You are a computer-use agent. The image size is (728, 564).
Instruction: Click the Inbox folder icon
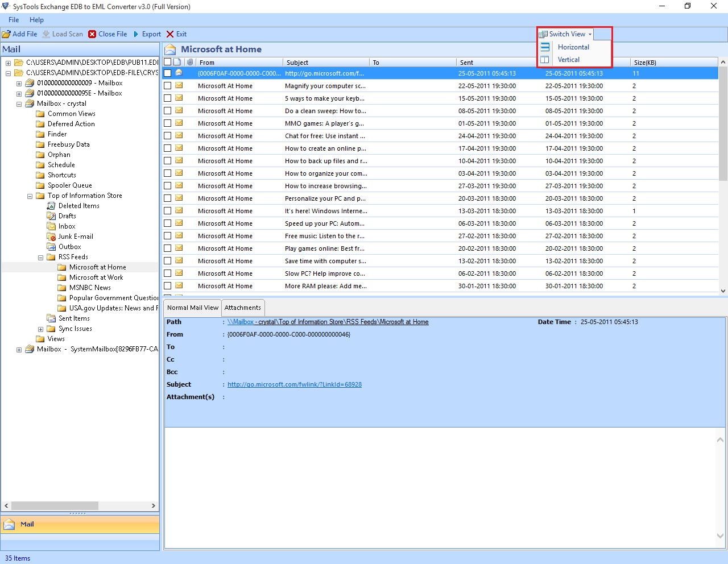pos(51,226)
